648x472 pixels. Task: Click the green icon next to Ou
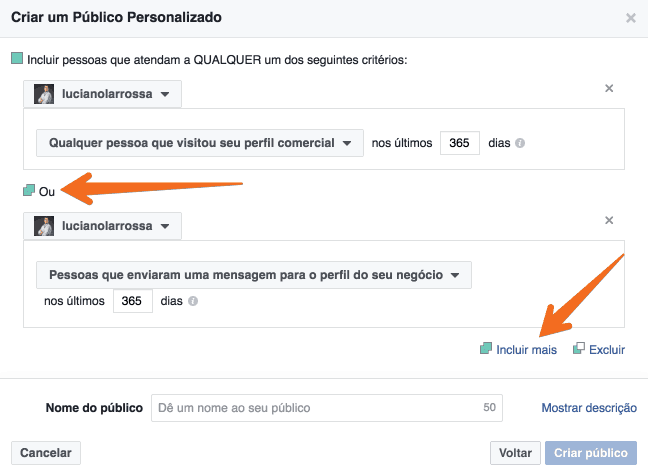(x=29, y=190)
